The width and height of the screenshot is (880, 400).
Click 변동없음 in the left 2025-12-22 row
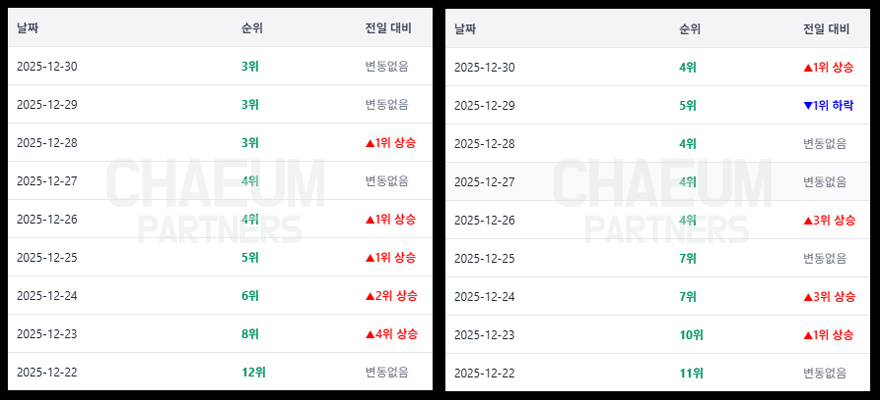click(387, 373)
